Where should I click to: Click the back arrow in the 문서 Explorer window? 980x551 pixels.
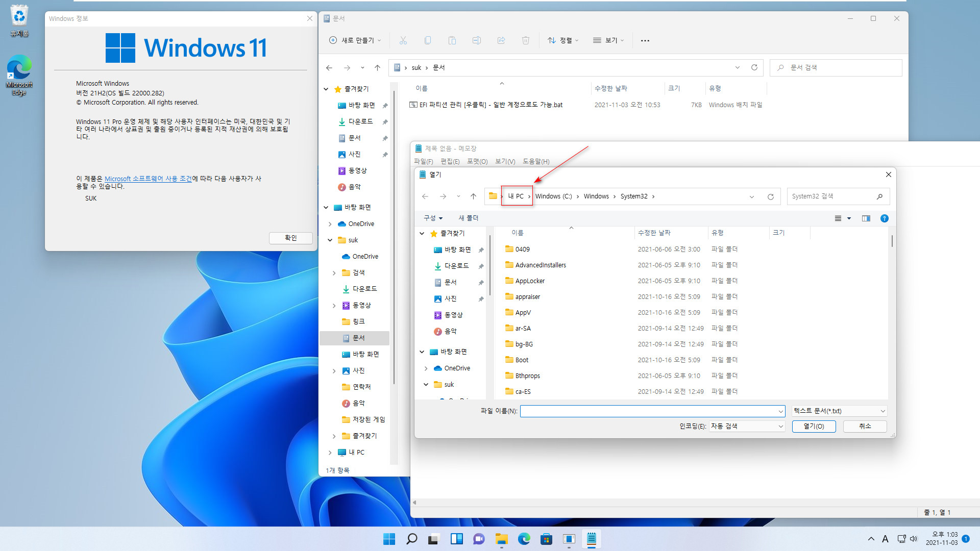tap(329, 67)
